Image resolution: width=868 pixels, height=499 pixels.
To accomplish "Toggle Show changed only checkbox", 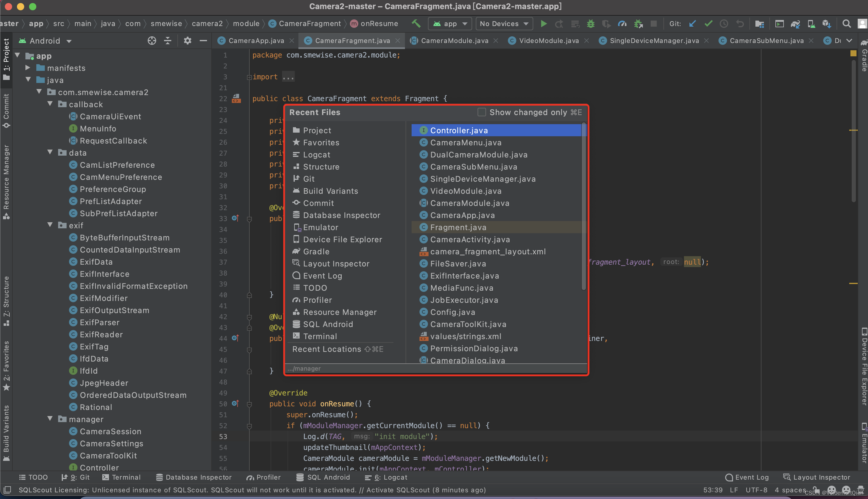I will (x=482, y=112).
